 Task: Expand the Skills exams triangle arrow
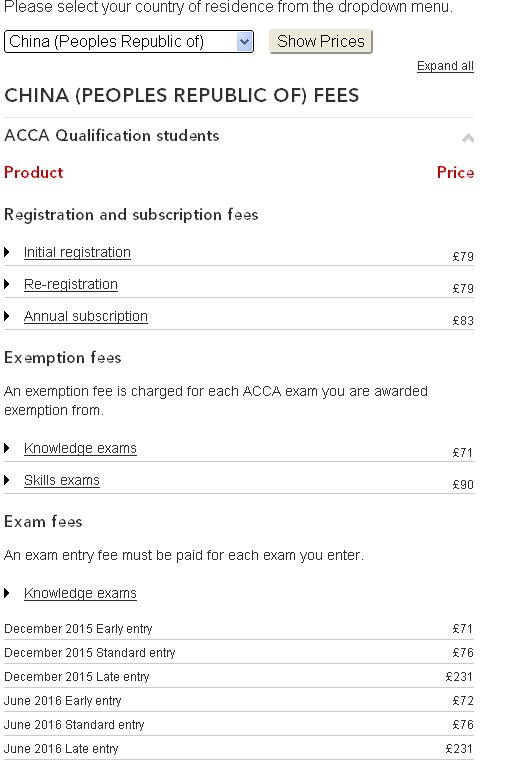click(7, 480)
